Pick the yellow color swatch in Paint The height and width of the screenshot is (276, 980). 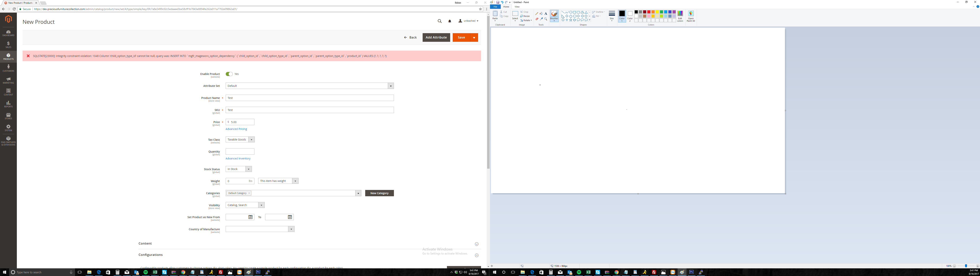point(657,12)
